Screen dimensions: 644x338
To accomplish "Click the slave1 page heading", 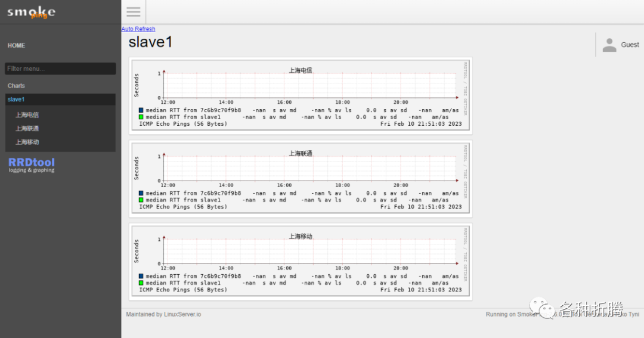I will click(150, 42).
